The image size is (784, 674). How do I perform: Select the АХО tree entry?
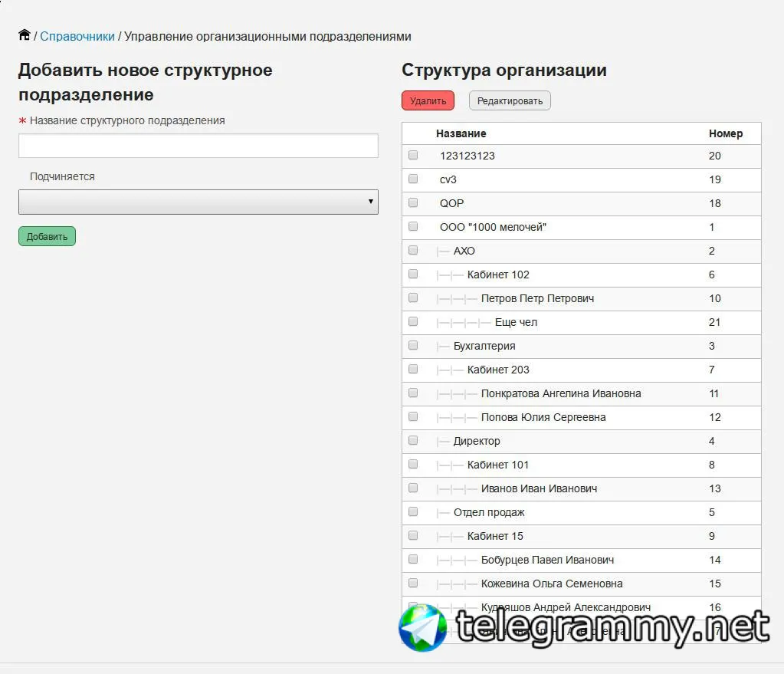464,251
